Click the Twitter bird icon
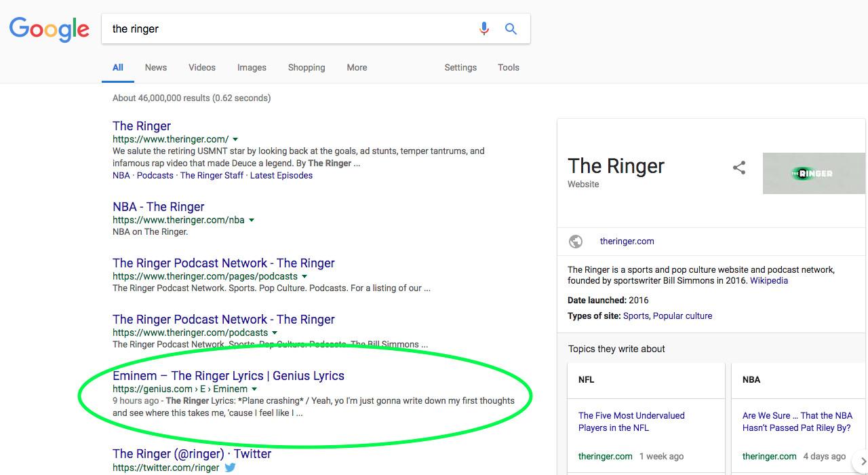The width and height of the screenshot is (868, 475). pos(231,468)
